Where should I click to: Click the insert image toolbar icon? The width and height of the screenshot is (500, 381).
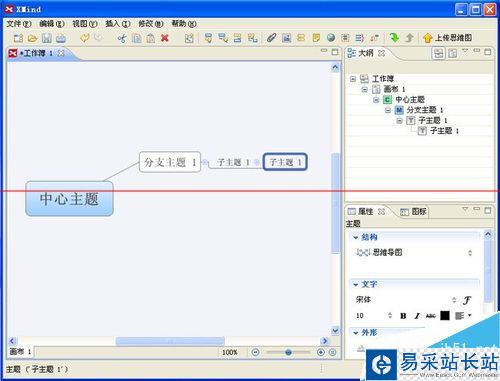(x=286, y=38)
